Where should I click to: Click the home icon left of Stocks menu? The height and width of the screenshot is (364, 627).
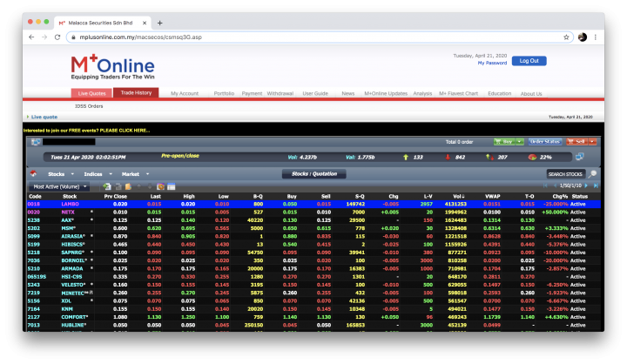pos(33,173)
